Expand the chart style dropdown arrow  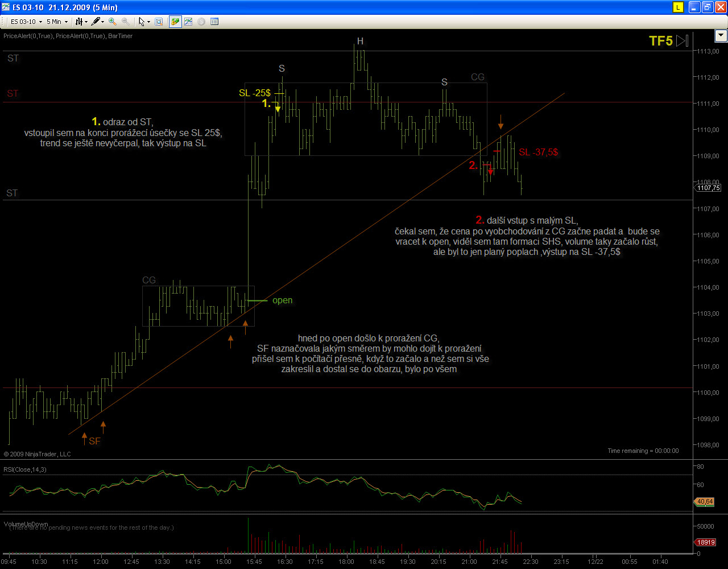[86, 22]
